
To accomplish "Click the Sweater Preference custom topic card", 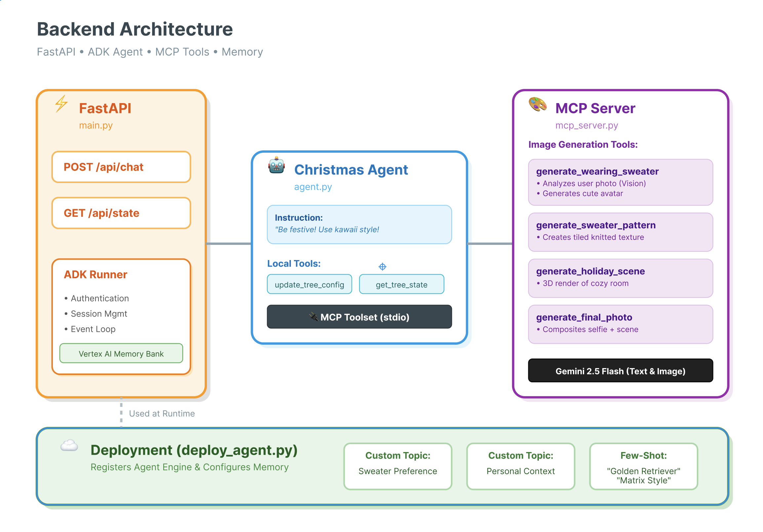I will (398, 466).
